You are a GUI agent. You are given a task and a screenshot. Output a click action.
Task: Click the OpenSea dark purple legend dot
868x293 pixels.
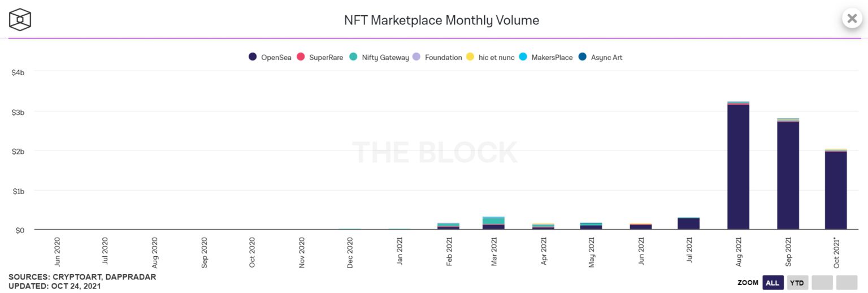tap(253, 57)
